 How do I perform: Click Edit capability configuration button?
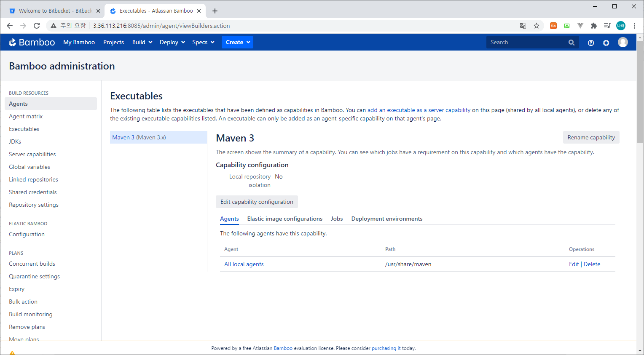pos(257,202)
